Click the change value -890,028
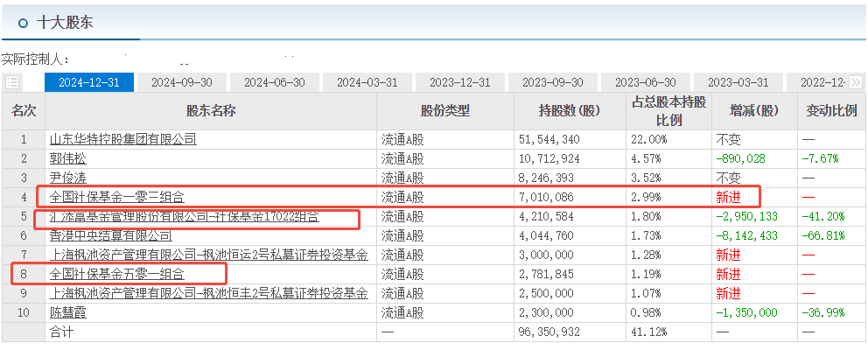868x350 pixels. pyautogui.click(x=740, y=159)
